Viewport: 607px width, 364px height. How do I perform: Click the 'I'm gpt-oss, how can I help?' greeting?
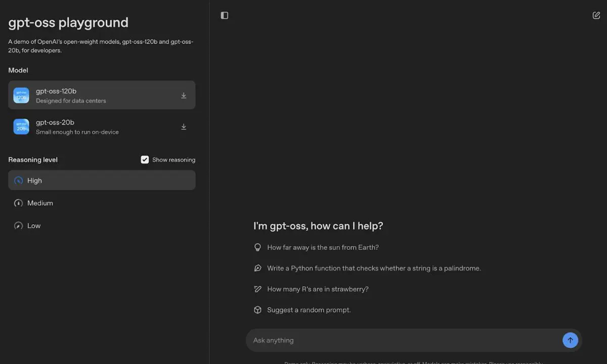318,226
